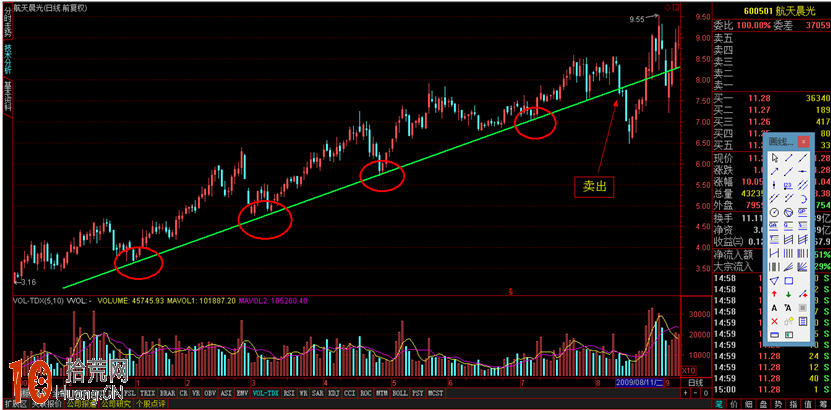This screenshot has height=410, width=831.
Task: Click the 日线 period selector
Action: 696,382
